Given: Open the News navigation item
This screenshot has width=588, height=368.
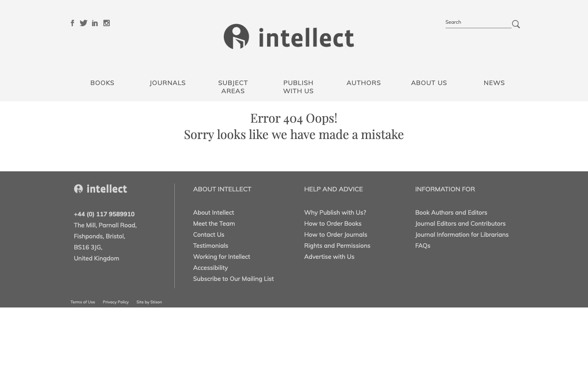Looking at the screenshot, I should 494,83.
